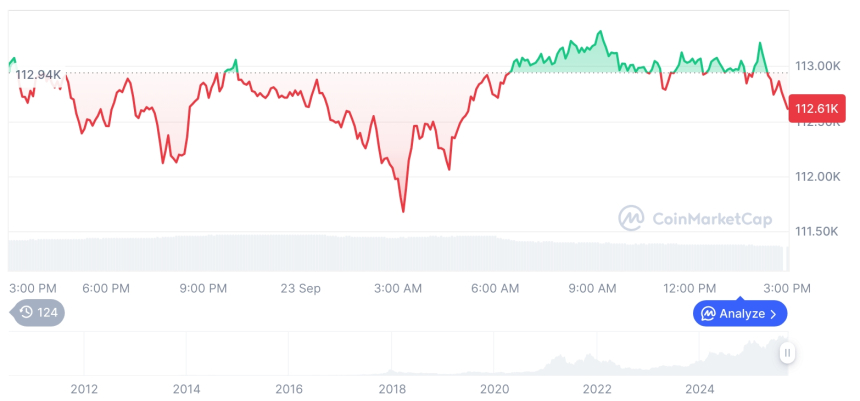Viewport: 860px width, 401px height.
Task: Click the range slider pause handle
Action: tap(788, 352)
